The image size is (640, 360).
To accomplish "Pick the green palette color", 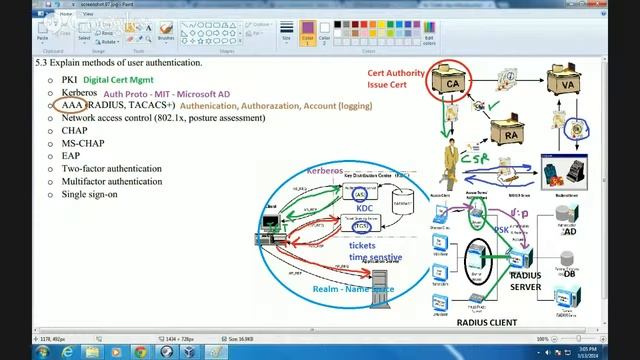I will pyautogui.click(x=390, y=24).
